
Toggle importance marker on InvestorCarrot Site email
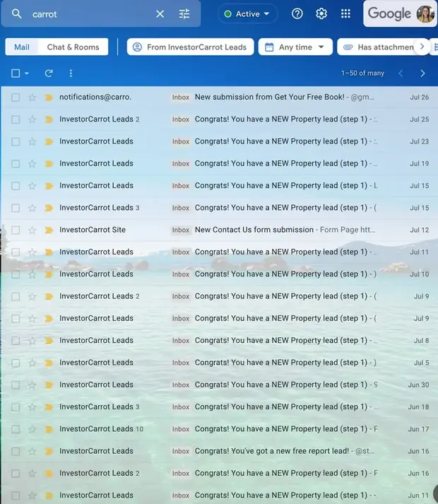pyautogui.click(x=49, y=230)
